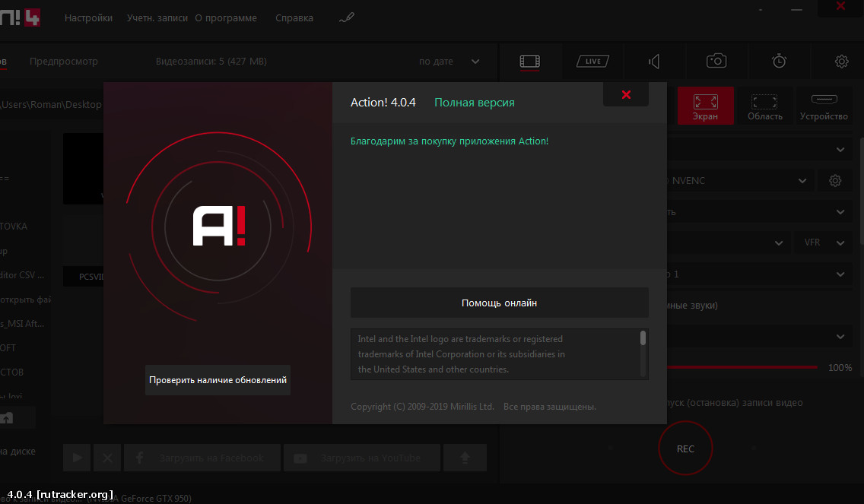Open encoder settings gear next to NVENC
The height and width of the screenshot is (504, 864).
click(x=835, y=181)
